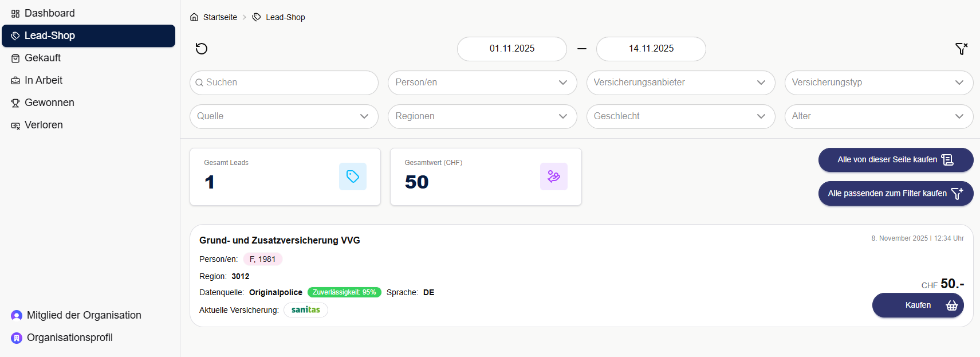Open the Versicherungstyp filter dropdown
The image size is (980, 357).
[x=879, y=83]
